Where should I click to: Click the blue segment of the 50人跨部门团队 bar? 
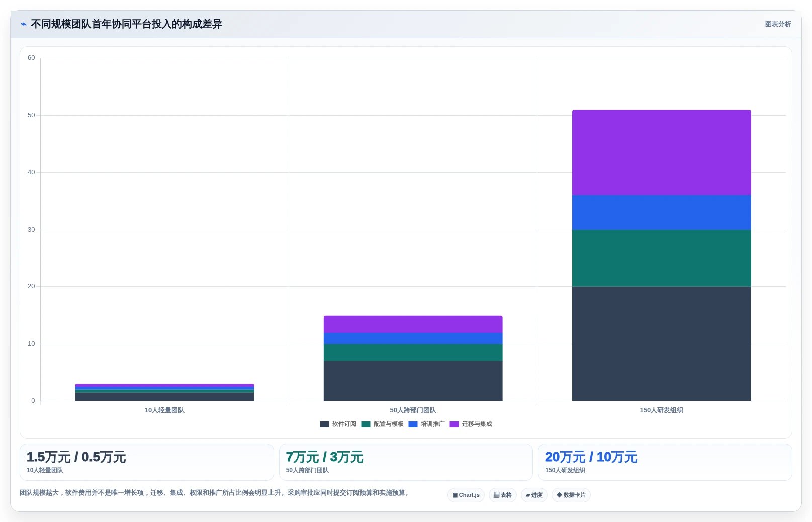[x=413, y=338]
